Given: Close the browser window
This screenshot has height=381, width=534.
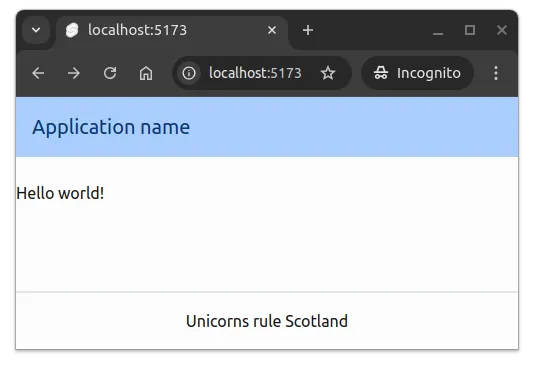Looking at the screenshot, I should 502,30.
